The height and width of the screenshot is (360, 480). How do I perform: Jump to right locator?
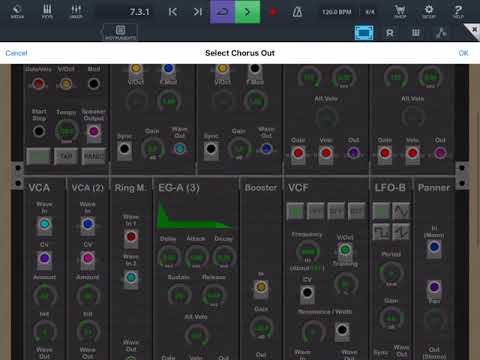coord(197,12)
